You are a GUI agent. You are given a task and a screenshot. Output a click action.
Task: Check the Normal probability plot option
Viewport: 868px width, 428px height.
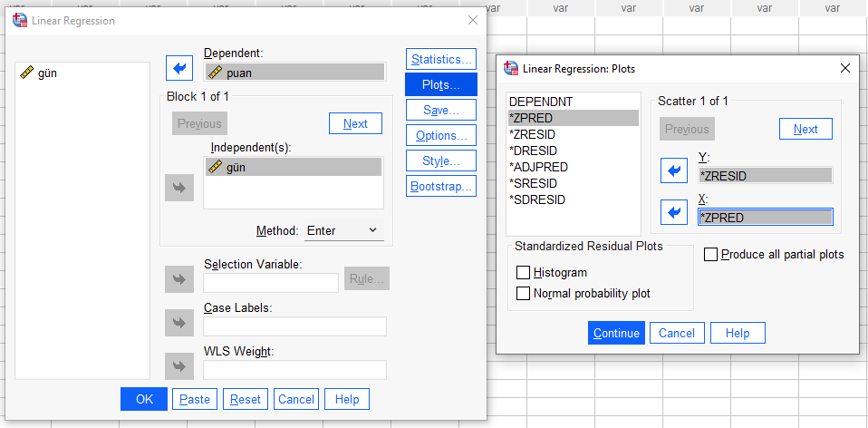(523, 293)
